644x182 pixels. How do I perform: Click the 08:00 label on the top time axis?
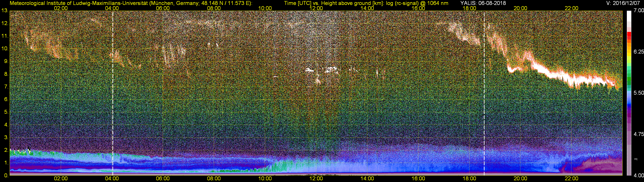(x=214, y=8)
